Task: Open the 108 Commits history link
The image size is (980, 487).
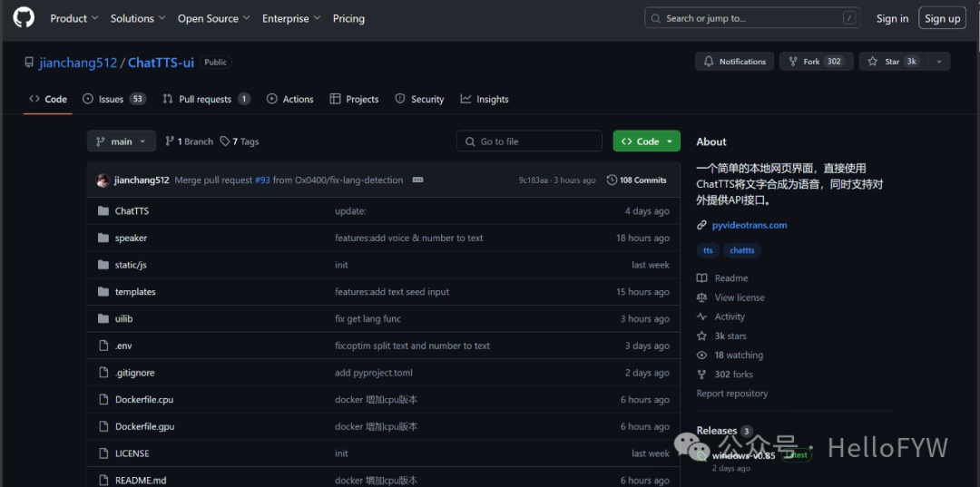Action: click(637, 180)
